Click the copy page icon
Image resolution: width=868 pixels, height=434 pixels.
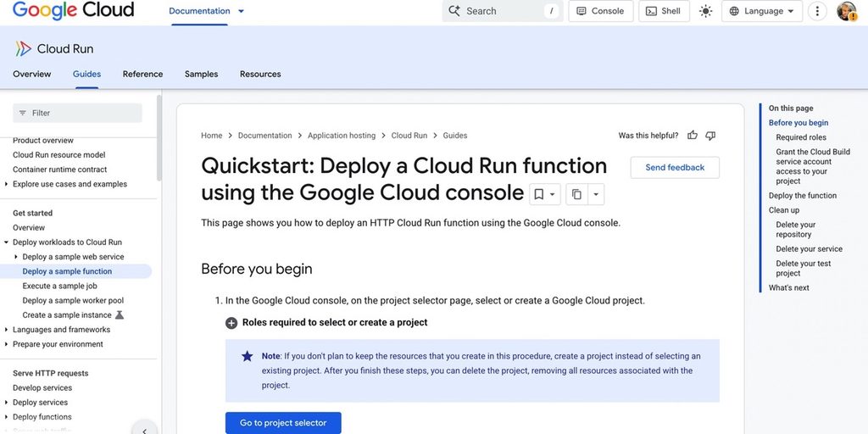(x=576, y=194)
